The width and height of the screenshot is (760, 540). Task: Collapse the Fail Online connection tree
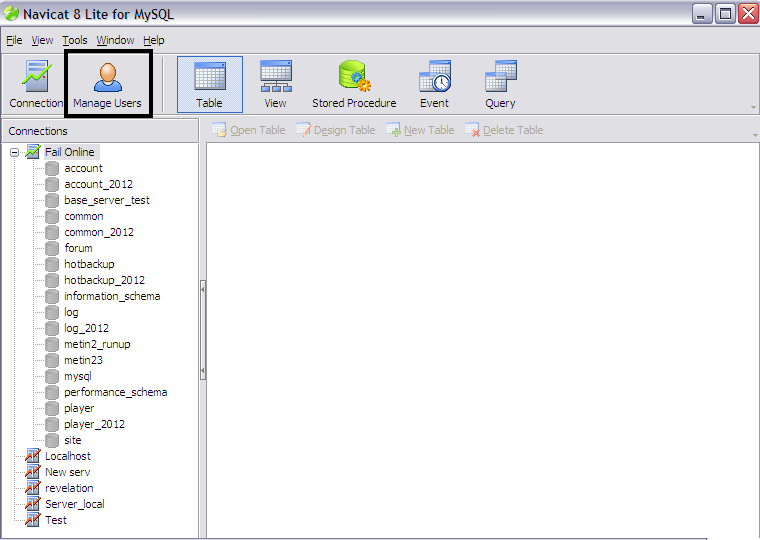pos(15,152)
